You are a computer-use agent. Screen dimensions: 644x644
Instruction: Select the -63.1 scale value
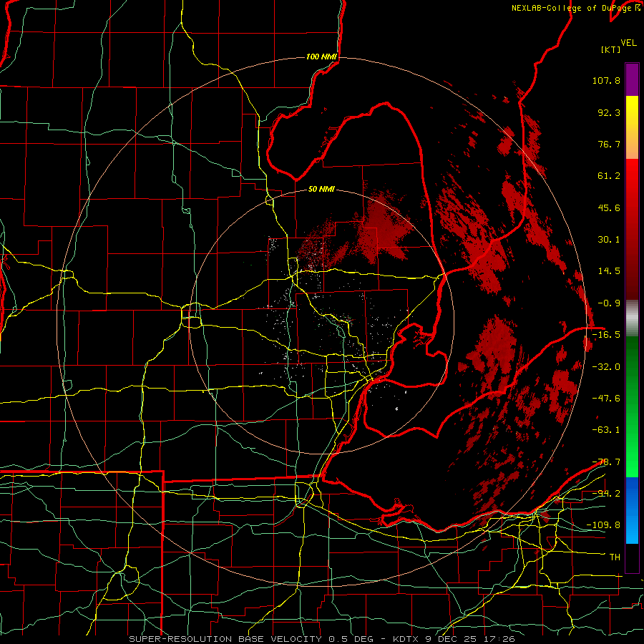click(x=606, y=430)
